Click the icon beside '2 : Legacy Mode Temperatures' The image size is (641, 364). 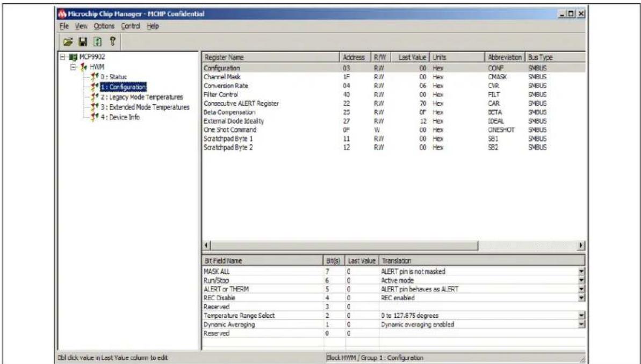[95, 97]
